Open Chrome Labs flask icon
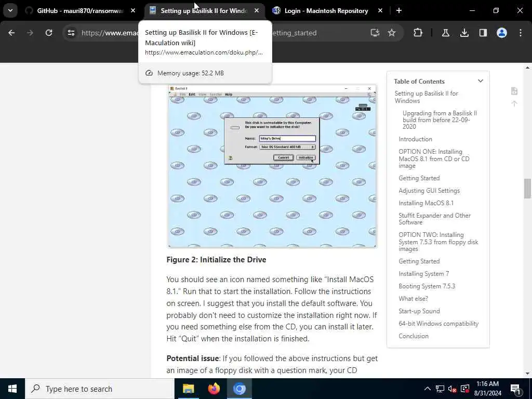 (445, 33)
